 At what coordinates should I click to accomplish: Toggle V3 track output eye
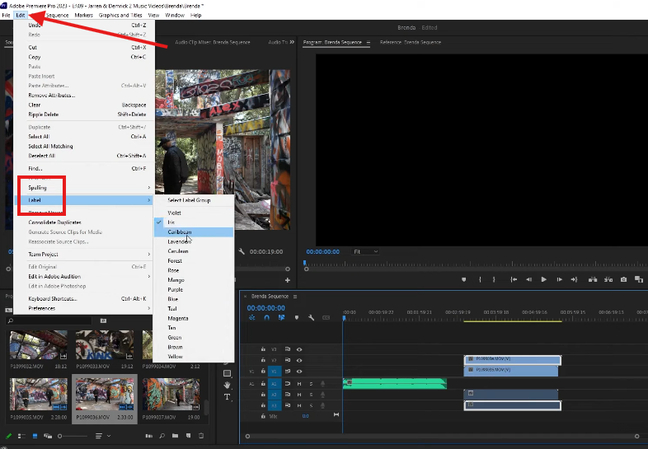[x=299, y=349]
